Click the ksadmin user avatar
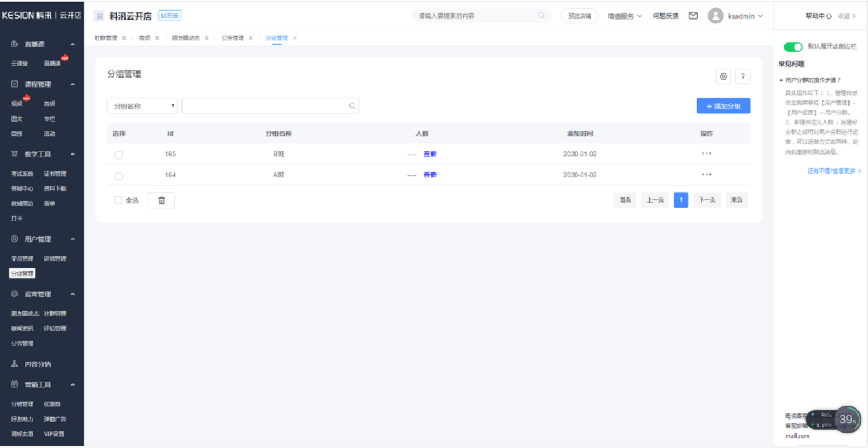 click(x=715, y=16)
